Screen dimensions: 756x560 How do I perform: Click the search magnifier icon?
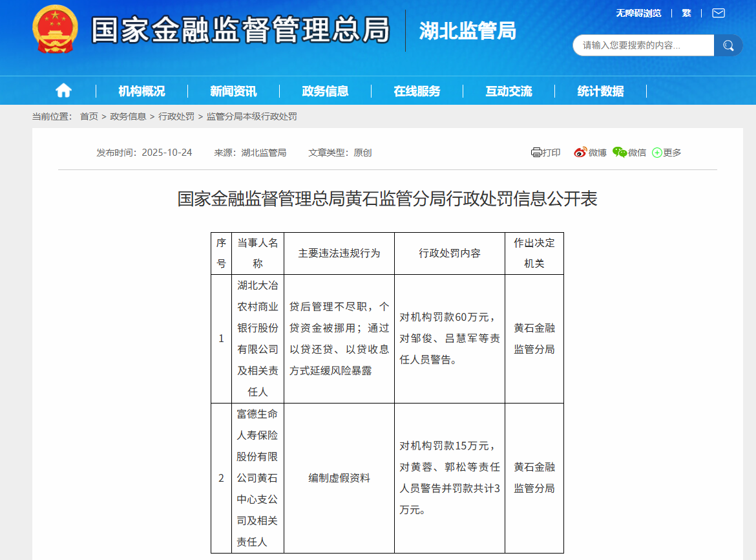[x=728, y=45]
